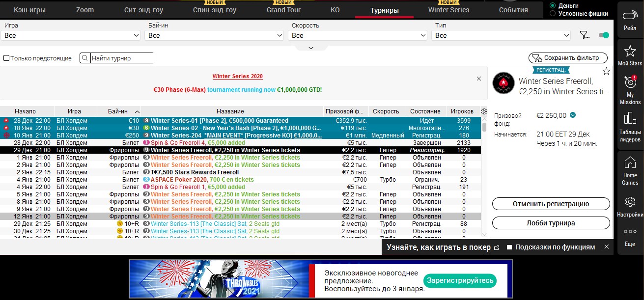The width and height of the screenshot is (644, 300).
Task: Select Spin & Go Freeroll 1 row
Action: pyautogui.click(x=240, y=187)
